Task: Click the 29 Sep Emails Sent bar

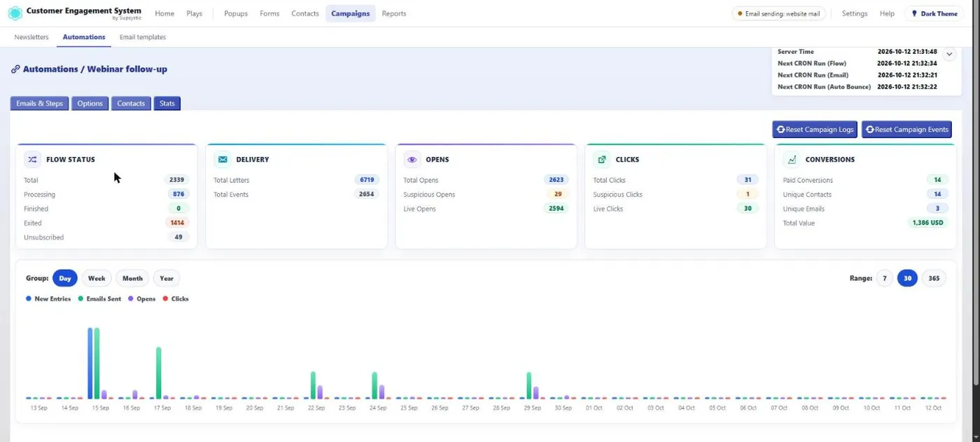Action: point(529,385)
